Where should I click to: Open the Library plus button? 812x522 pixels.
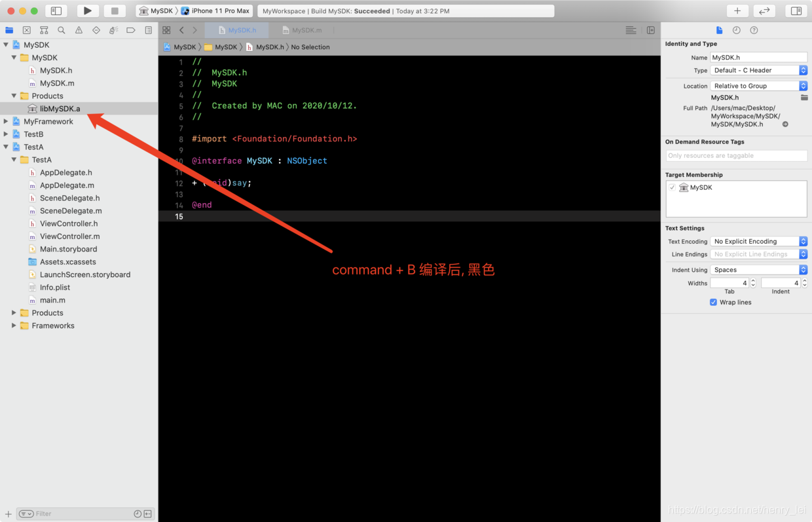pos(737,10)
